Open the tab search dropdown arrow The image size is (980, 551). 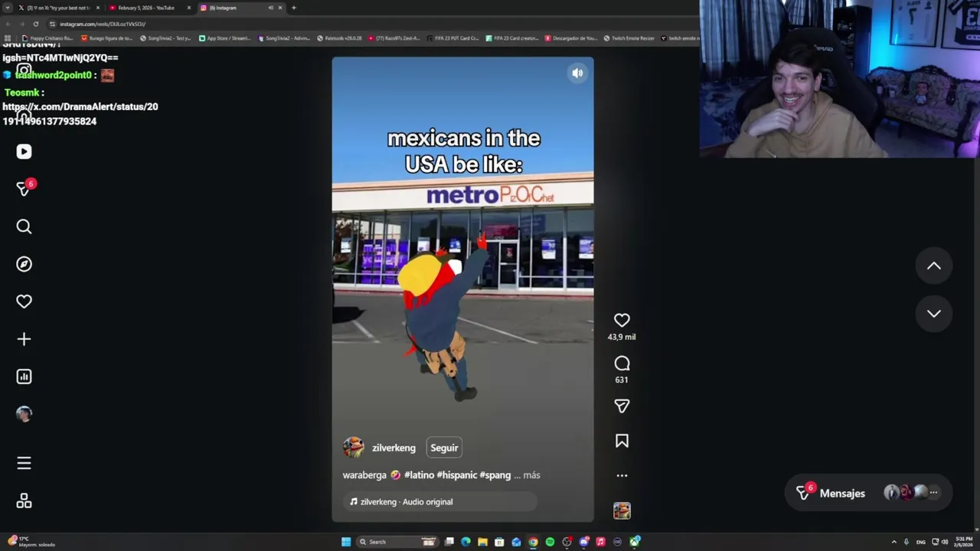coord(8,8)
